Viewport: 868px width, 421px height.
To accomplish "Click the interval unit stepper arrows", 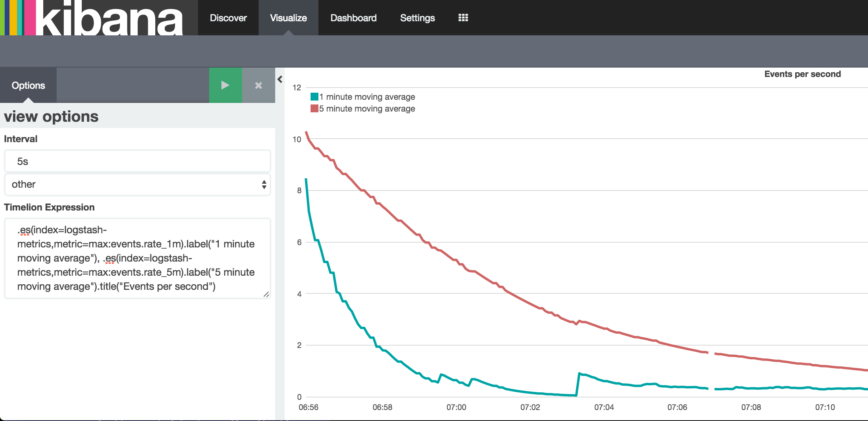I will coord(263,184).
